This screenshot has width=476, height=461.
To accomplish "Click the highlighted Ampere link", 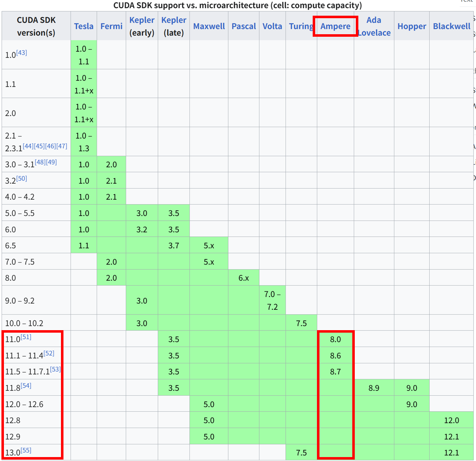I will 335,26.
